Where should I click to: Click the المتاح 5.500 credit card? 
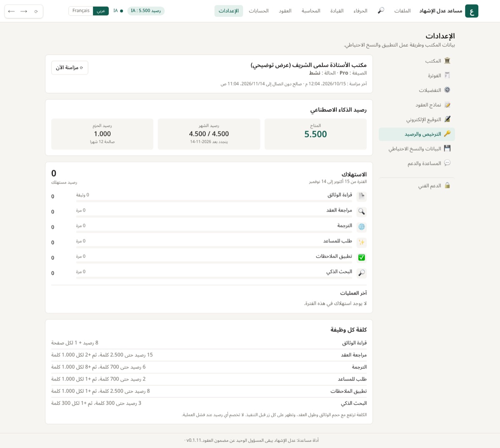[315, 134]
